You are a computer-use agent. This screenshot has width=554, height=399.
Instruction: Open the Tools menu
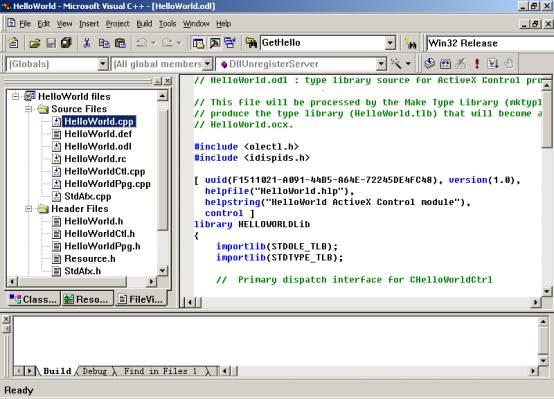[x=167, y=24]
